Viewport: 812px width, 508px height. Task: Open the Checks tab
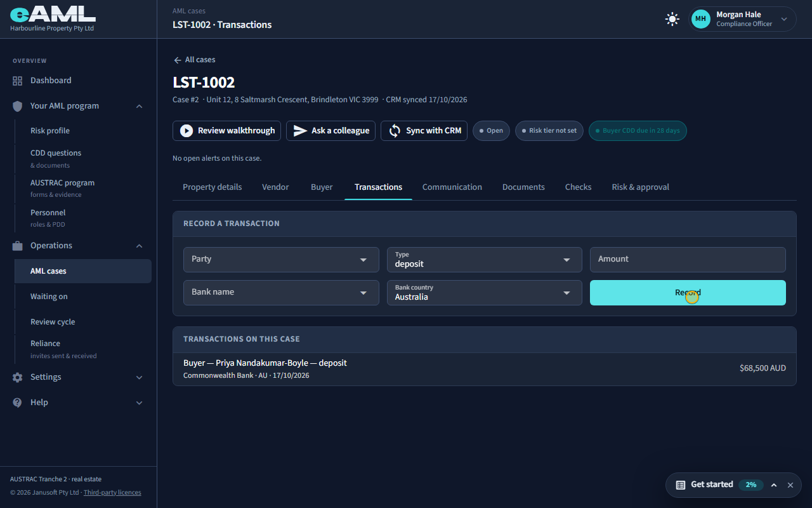[578, 187]
